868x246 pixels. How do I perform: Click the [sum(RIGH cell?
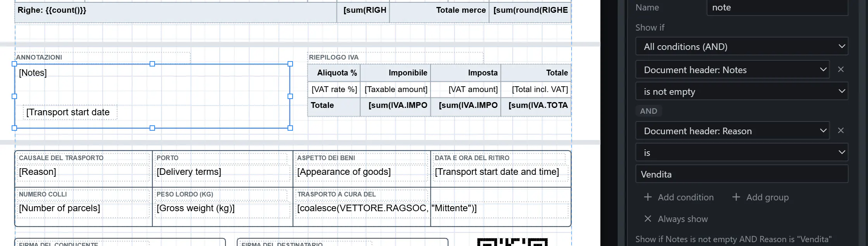point(363,12)
